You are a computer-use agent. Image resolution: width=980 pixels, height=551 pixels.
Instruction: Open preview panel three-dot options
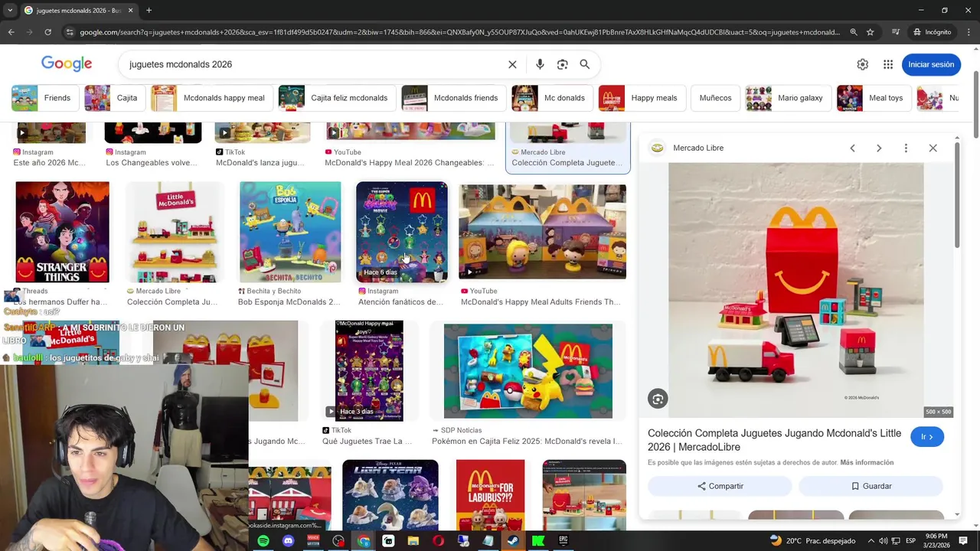(x=906, y=148)
